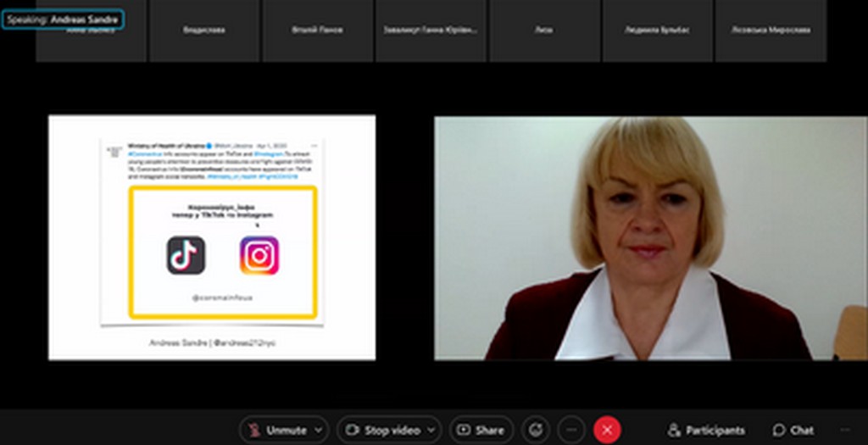Click the shared presentation slide
The image size is (868, 445).
(212, 237)
